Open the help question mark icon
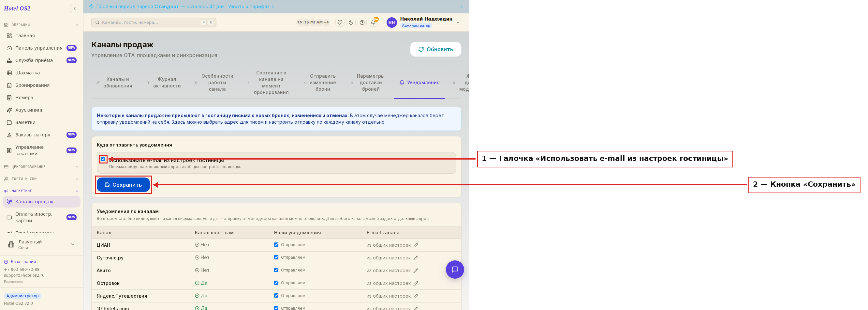 [362, 23]
